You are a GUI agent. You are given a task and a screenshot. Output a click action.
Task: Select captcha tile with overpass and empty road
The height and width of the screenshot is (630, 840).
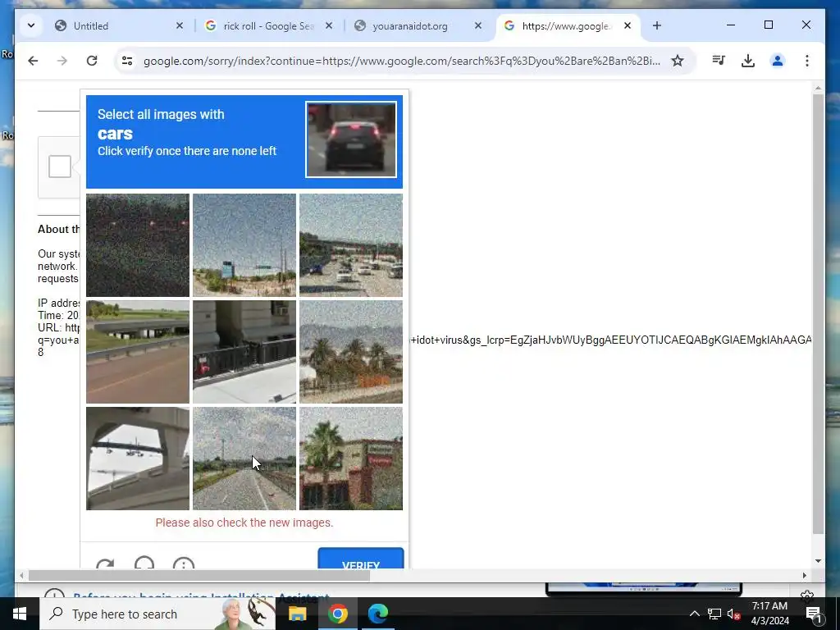click(x=138, y=351)
